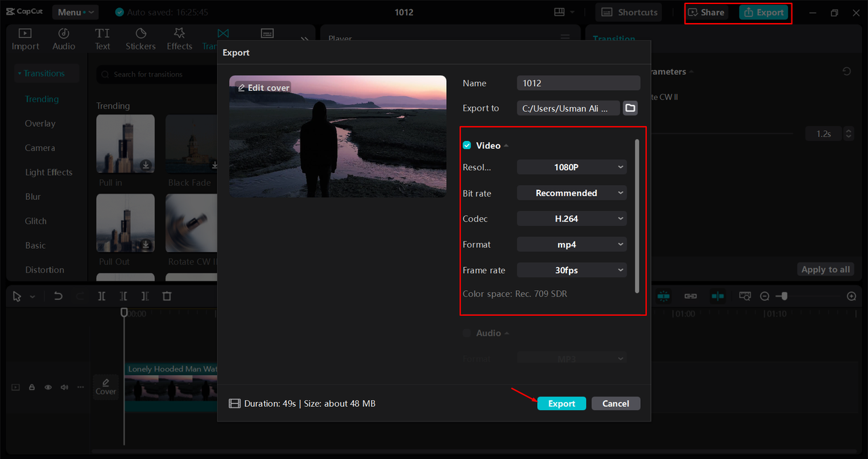Edit the Name field containing 1012
The image size is (868, 459).
coord(578,83)
